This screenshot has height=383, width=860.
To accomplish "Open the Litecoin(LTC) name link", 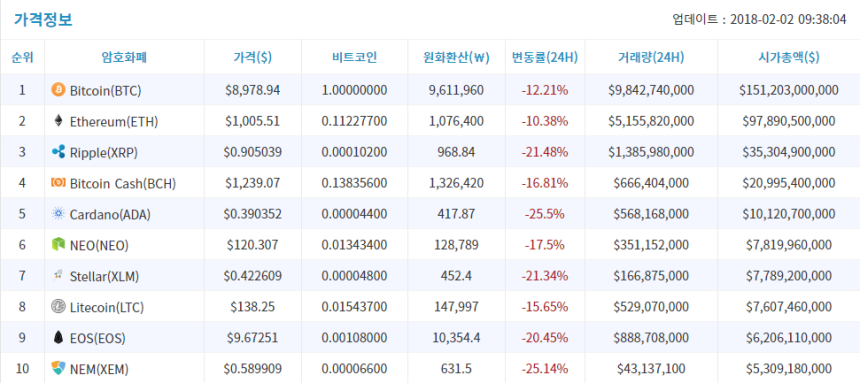I will [x=107, y=307].
